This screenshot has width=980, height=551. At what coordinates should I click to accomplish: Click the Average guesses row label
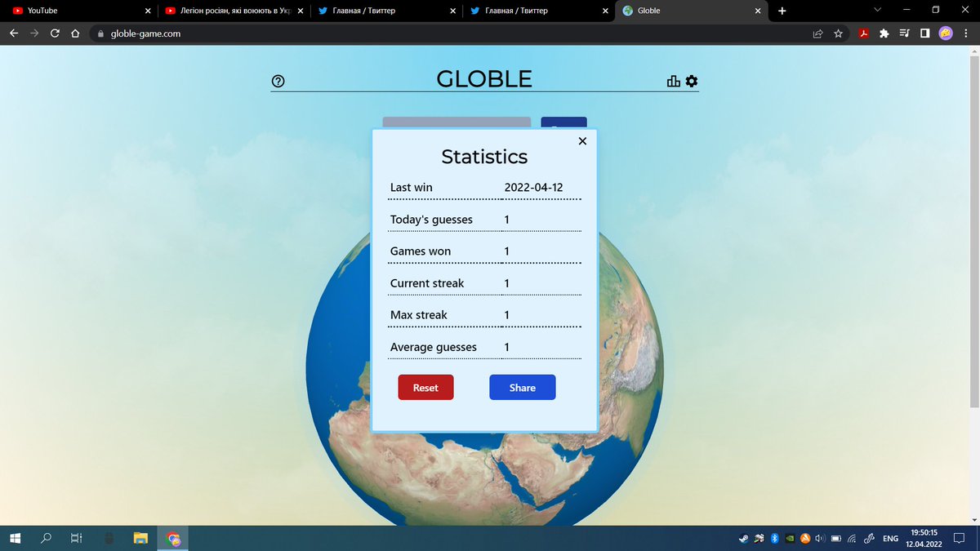pyautogui.click(x=434, y=347)
